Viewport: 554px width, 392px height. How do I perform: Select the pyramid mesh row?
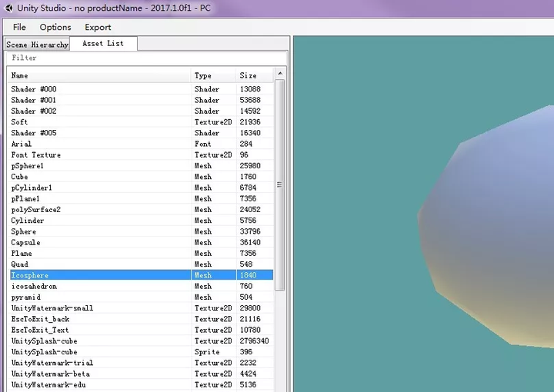[x=142, y=297]
